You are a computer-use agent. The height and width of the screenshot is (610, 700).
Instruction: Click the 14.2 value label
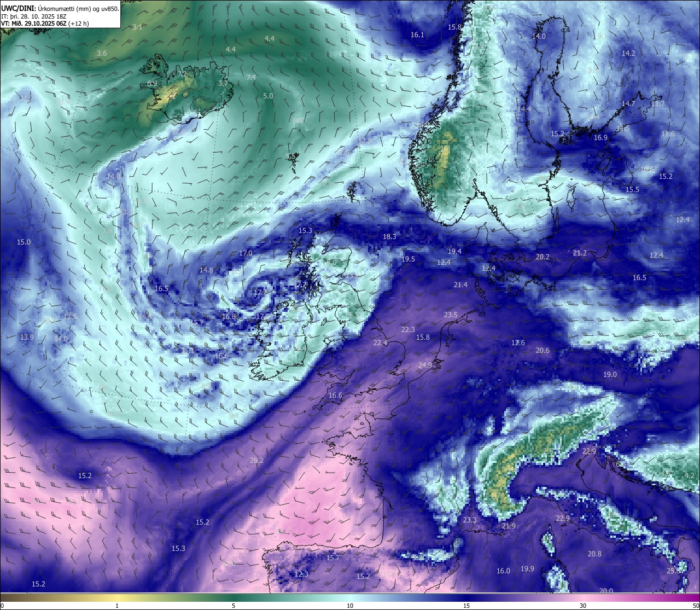coord(628,53)
